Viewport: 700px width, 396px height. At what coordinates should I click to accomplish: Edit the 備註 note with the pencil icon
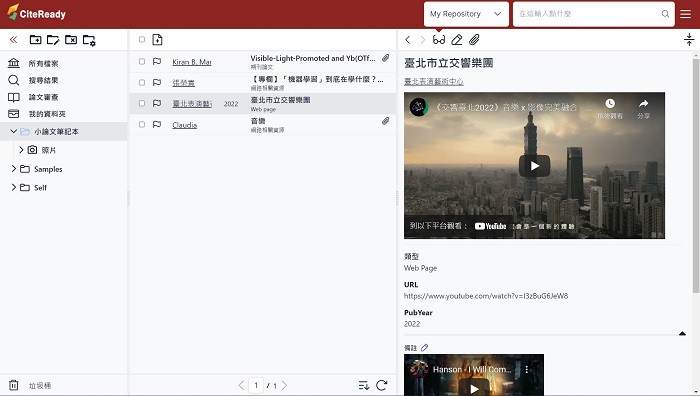coord(424,347)
